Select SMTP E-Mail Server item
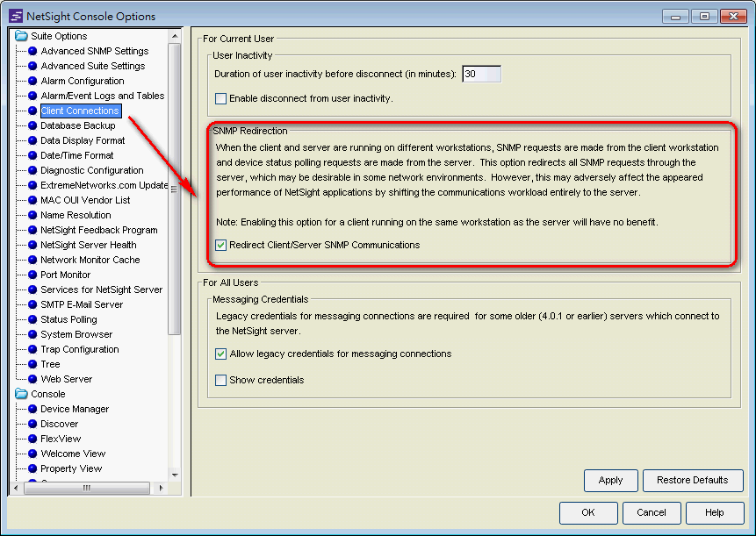 tap(82, 304)
